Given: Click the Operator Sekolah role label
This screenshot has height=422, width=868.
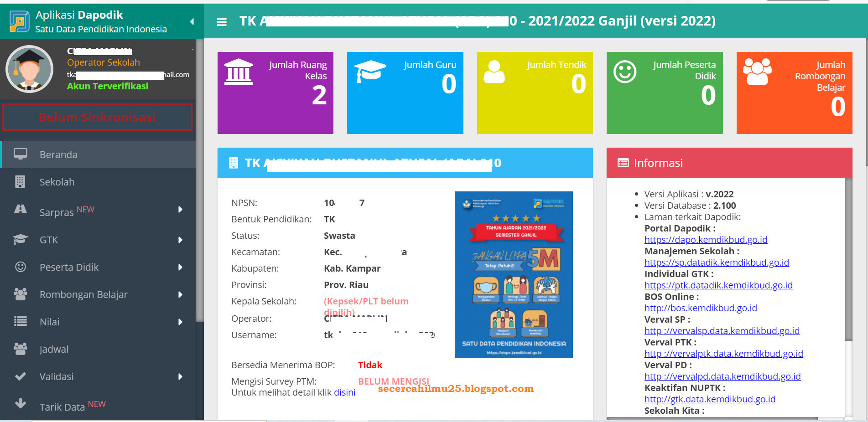Looking at the screenshot, I should pyautogui.click(x=104, y=62).
